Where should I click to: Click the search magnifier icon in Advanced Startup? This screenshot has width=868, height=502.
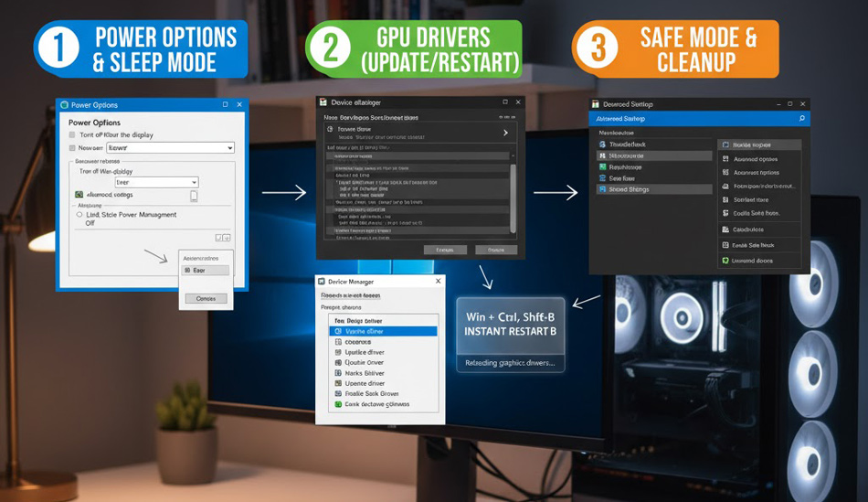point(802,119)
